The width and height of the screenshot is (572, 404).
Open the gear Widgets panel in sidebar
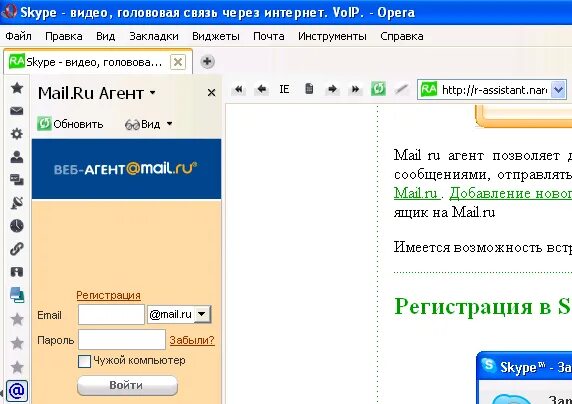pos(17,134)
